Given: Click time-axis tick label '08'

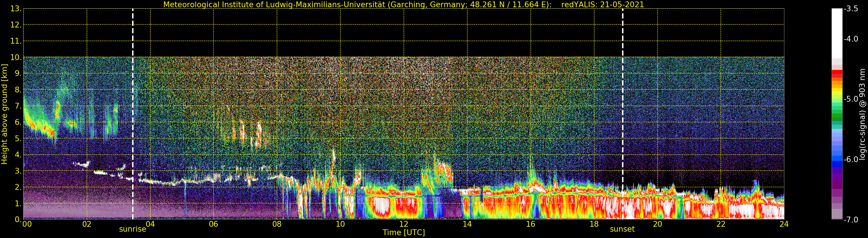Looking at the screenshot, I should 277,224.
